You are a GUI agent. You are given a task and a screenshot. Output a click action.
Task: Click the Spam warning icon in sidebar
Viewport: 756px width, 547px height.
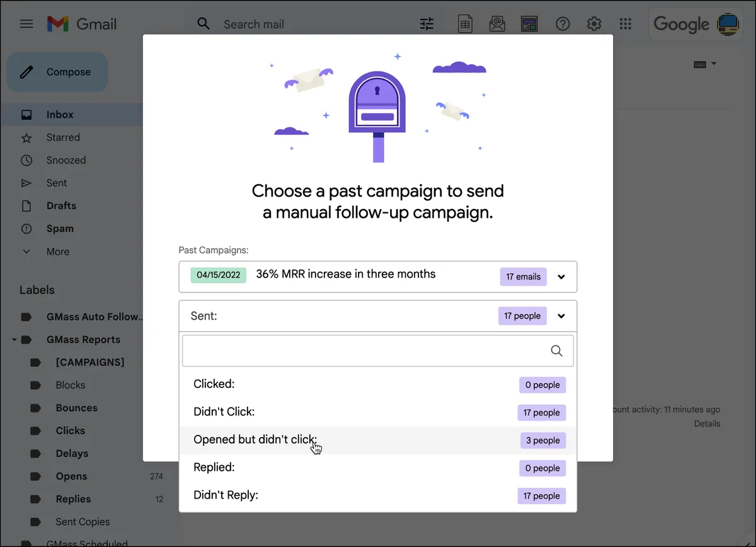tap(26, 228)
